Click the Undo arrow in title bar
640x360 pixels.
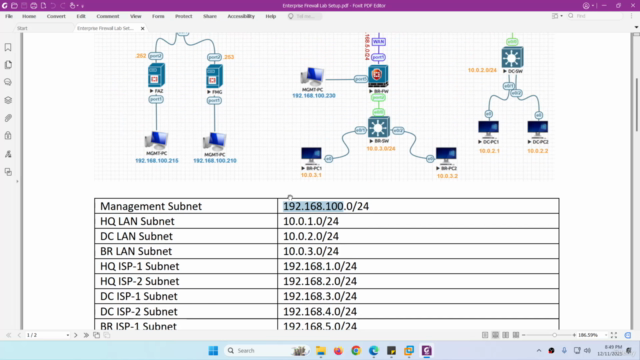tap(53, 6)
